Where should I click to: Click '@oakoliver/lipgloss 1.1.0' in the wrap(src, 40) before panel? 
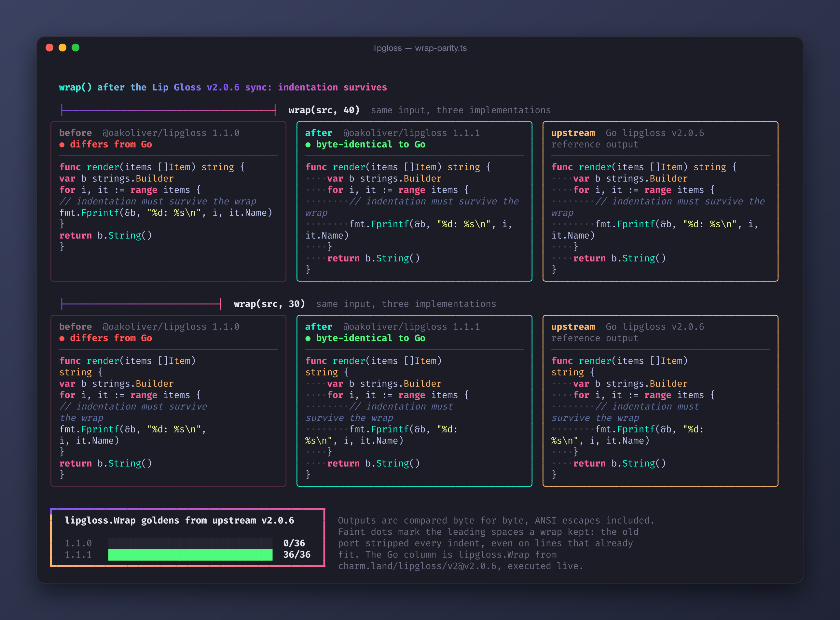171,133
